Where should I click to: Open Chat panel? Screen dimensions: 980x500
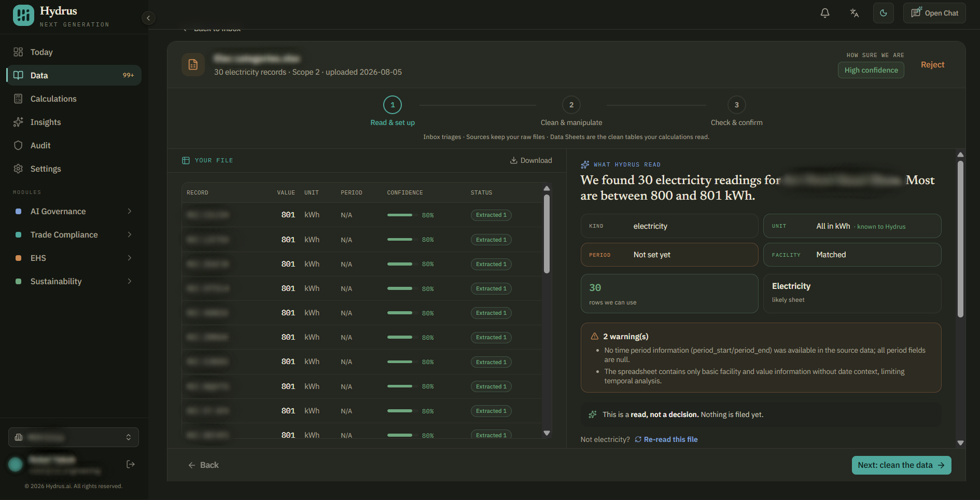point(934,13)
